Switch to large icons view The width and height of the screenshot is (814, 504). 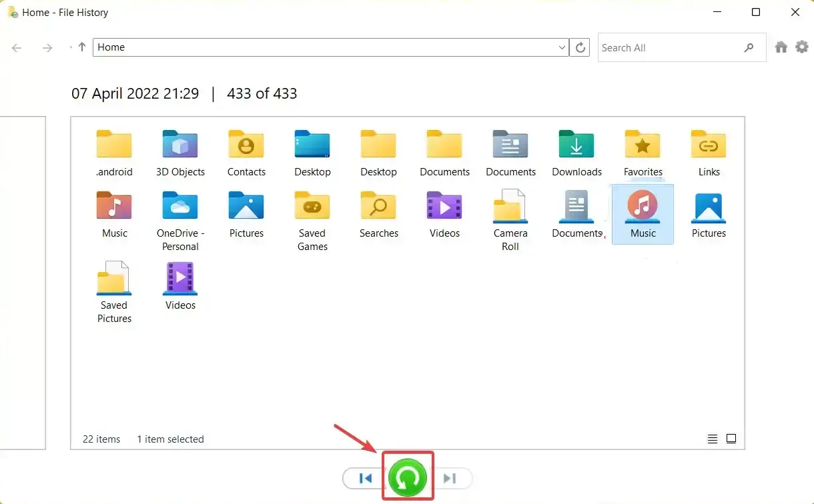(731, 439)
